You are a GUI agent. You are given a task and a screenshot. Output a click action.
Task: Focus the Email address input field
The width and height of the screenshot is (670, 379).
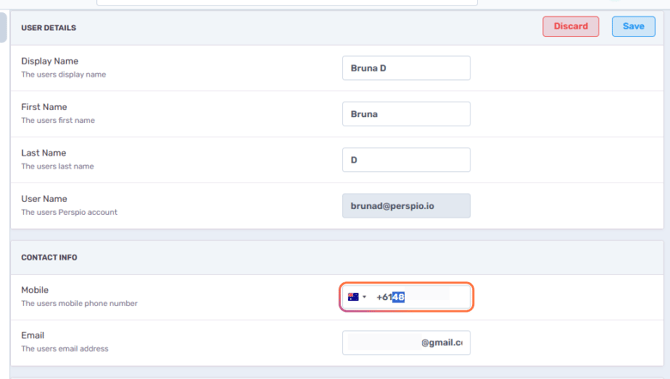(x=406, y=343)
